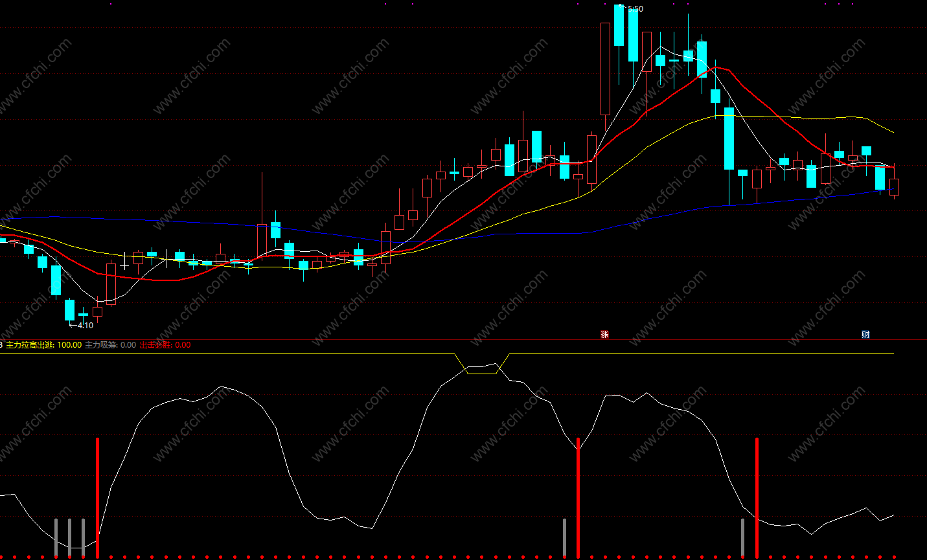927x560 pixels.
Task: Select the 主力吸筹: 0.00 indicator label
Action: [x=111, y=345]
